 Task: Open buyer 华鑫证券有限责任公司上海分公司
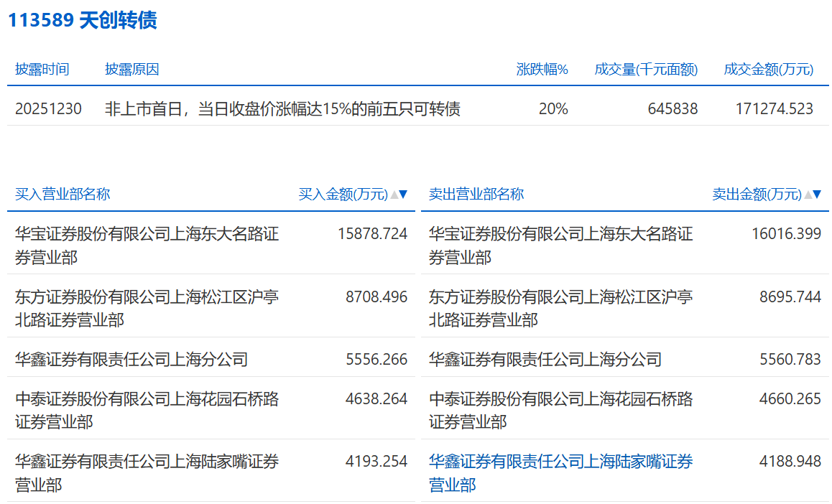tap(131, 359)
